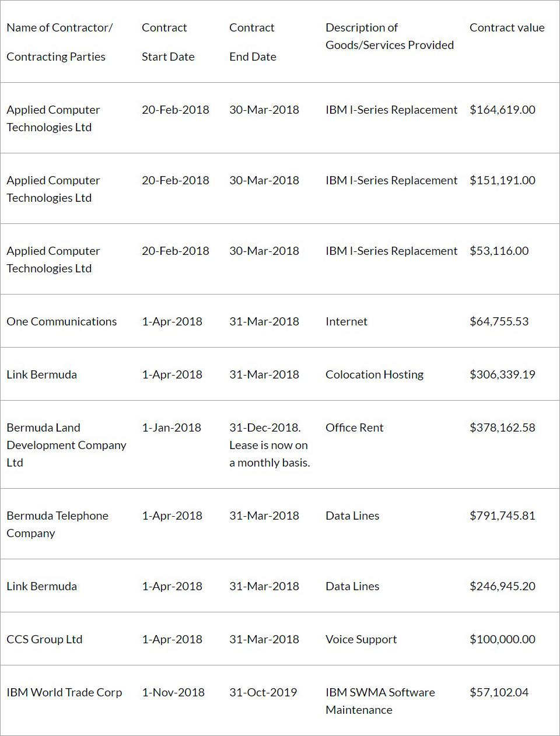Click the One Communications contractor name
This screenshot has height=736, width=560.
[61, 321]
